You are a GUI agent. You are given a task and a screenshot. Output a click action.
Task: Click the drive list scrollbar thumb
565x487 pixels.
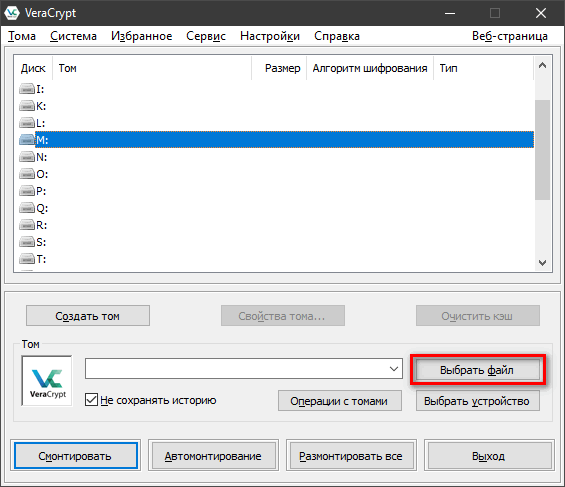pyautogui.click(x=542, y=149)
